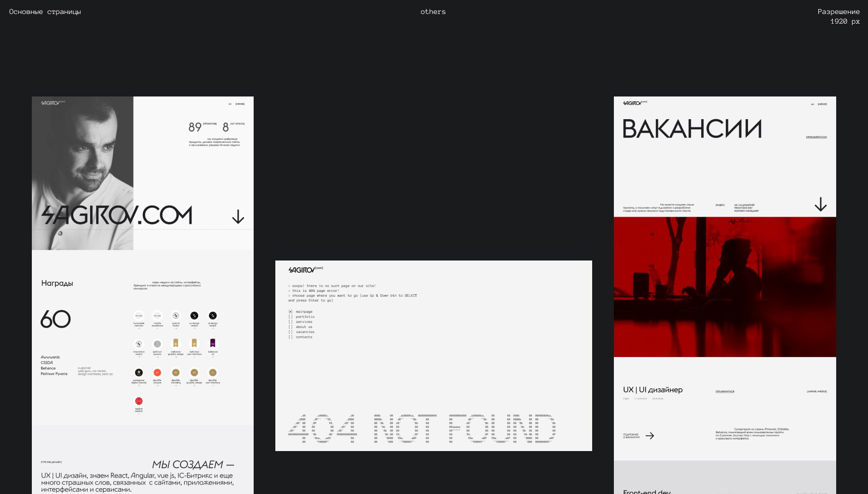Select the about us option on the 404 page

pyautogui.click(x=300, y=327)
